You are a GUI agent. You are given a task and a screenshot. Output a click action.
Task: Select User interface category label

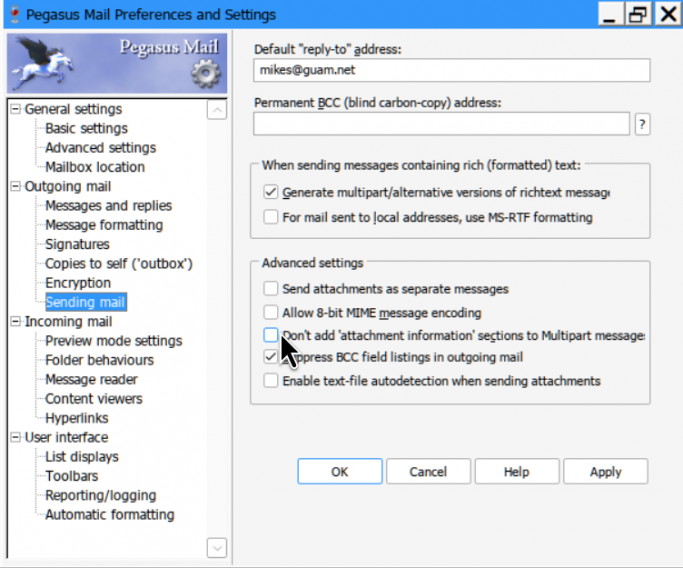point(66,437)
